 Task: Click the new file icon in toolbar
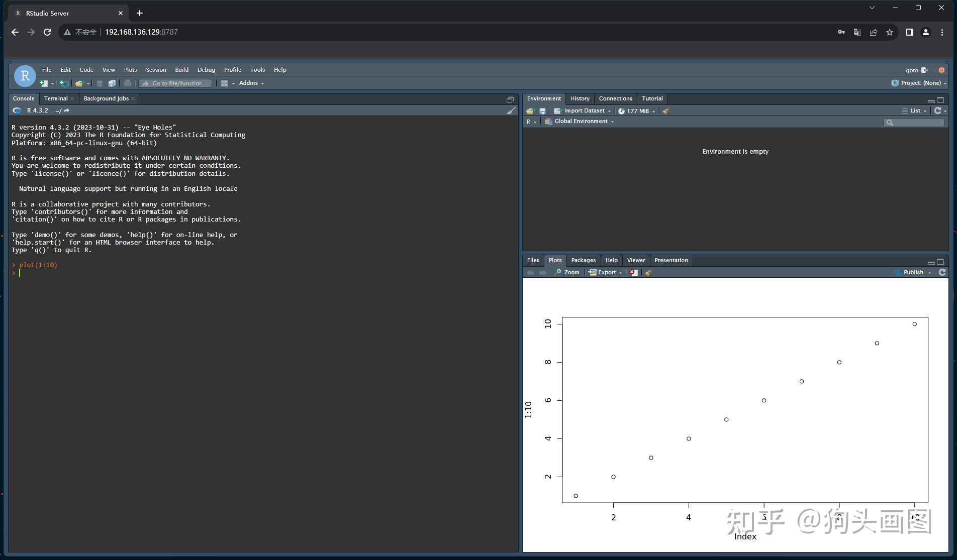pyautogui.click(x=44, y=83)
